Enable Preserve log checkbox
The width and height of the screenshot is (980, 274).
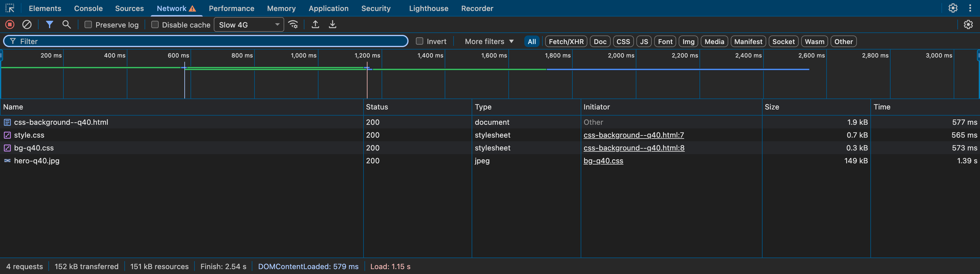point(88,25)
